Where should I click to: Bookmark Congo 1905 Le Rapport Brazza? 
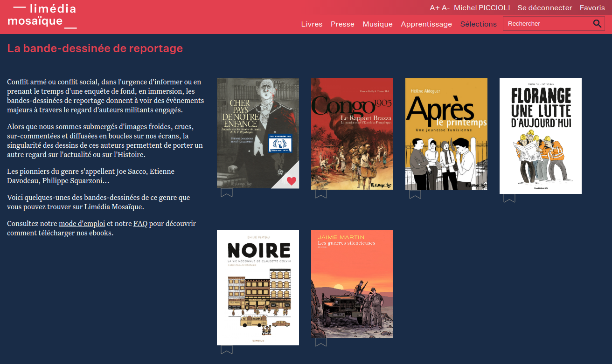point(321,194)
